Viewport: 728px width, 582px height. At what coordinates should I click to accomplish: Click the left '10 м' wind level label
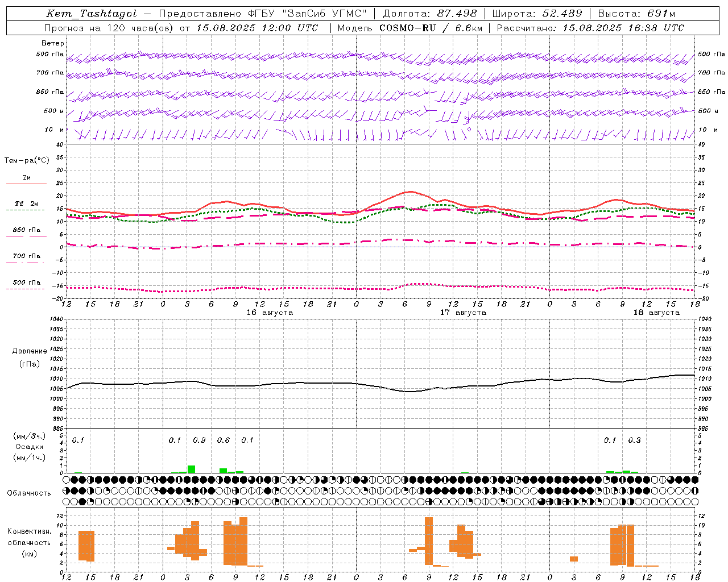click(x=55, y=130)
